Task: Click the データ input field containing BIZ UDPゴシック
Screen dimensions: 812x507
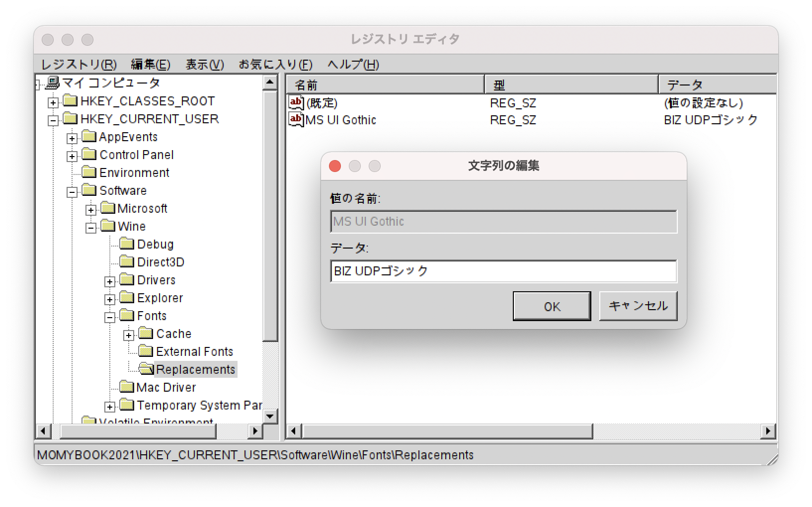Action: 503,271
